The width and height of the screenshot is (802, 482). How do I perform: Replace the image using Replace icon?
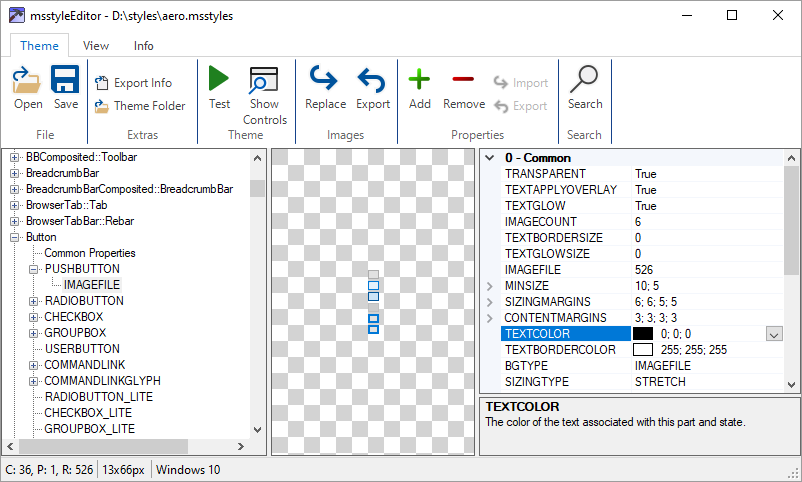(x=325, y=88)
